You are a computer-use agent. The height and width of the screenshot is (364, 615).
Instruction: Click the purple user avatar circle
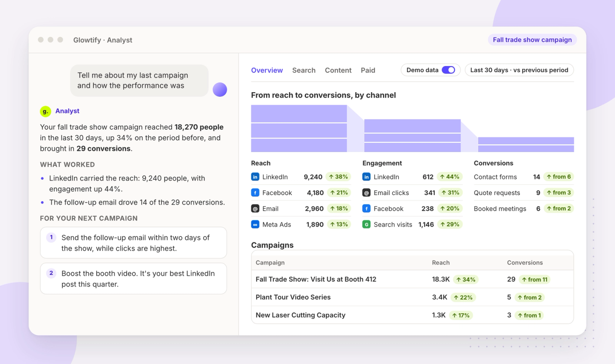220,89
